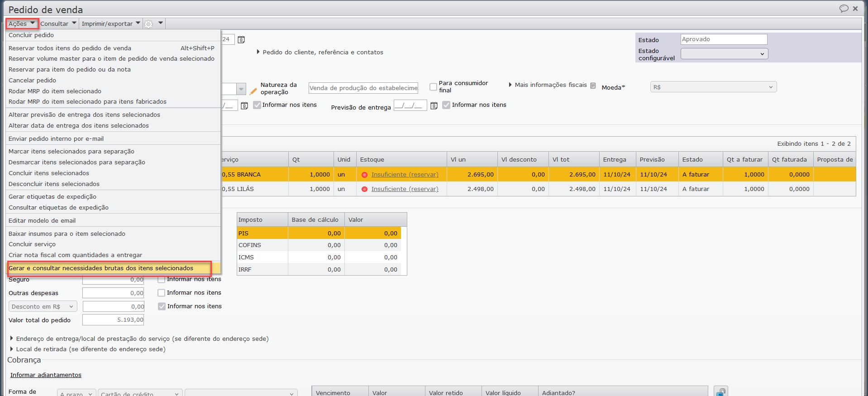
Task: Select Gerar e consultar necessidades brutas menu item
Action: point(101,268)
